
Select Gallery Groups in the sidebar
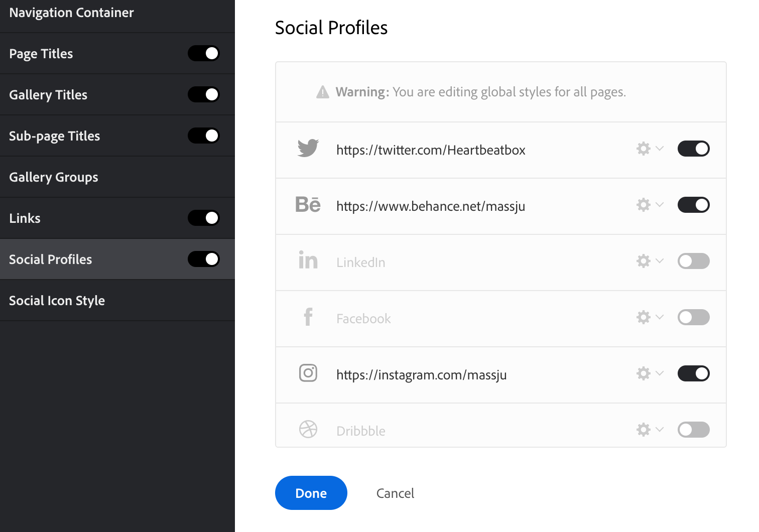point(53,177)
